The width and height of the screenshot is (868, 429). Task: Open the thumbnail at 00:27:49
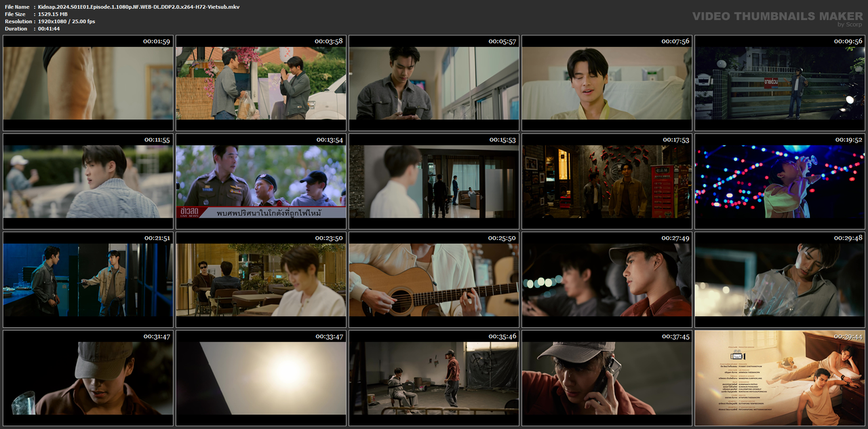[x=607, y=280]
